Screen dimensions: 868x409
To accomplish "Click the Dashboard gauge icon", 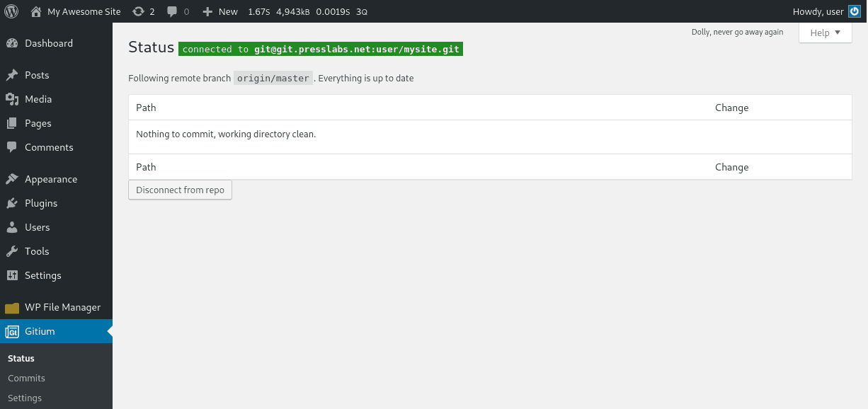I will pyautogui.click(x=12, y=43).
